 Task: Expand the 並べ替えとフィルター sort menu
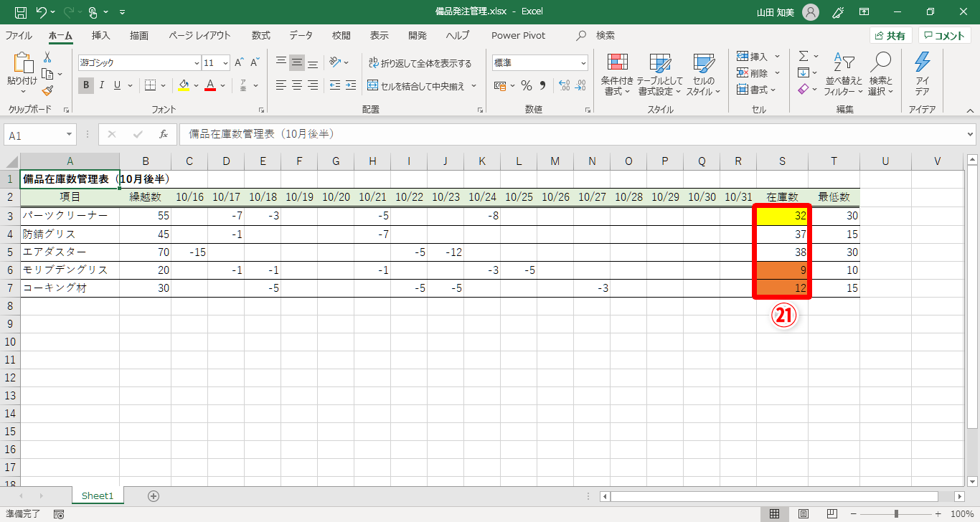(844, 75)
